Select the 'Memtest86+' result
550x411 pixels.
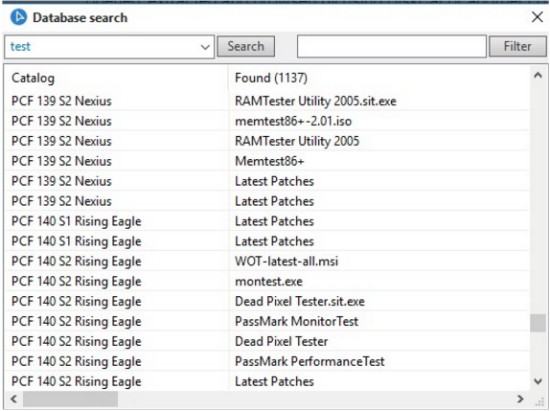[x=269, y=161]
